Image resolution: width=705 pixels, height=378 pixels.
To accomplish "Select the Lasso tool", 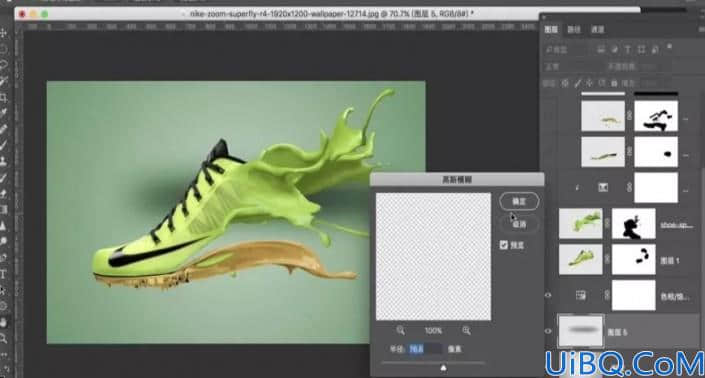I will pos(4,65).
